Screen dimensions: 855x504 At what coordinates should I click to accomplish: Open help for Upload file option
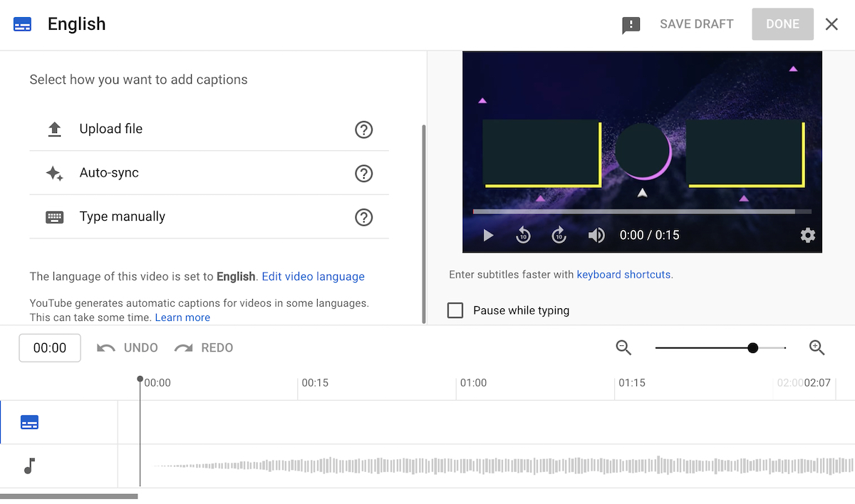pos(364,130)
